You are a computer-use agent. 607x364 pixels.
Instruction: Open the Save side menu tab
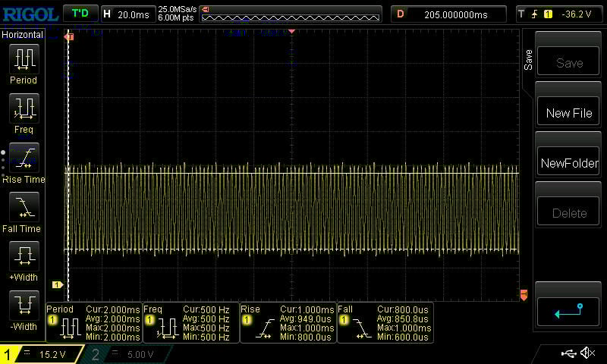pos(528,61)
